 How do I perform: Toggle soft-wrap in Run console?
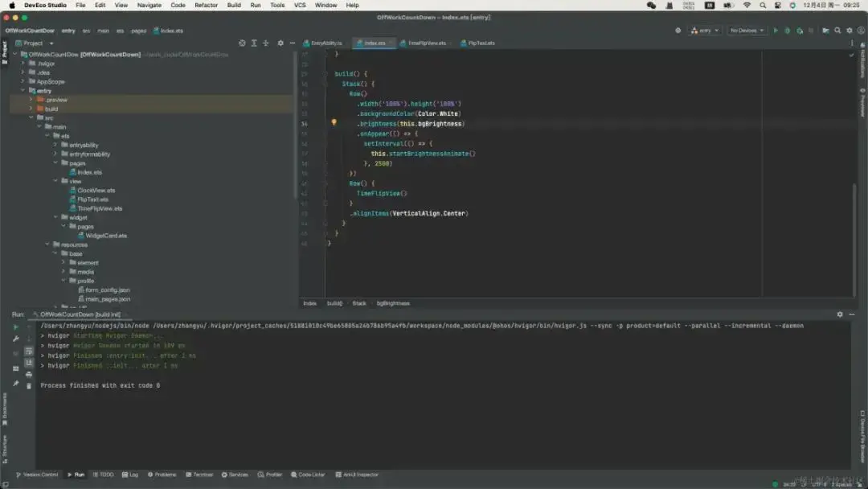point(29,351)
